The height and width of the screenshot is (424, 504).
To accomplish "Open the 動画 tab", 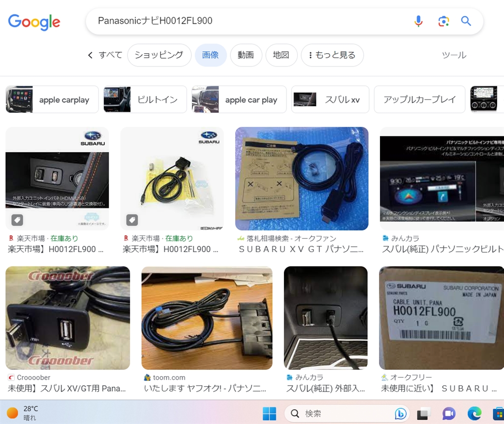I will click(246, 55).
